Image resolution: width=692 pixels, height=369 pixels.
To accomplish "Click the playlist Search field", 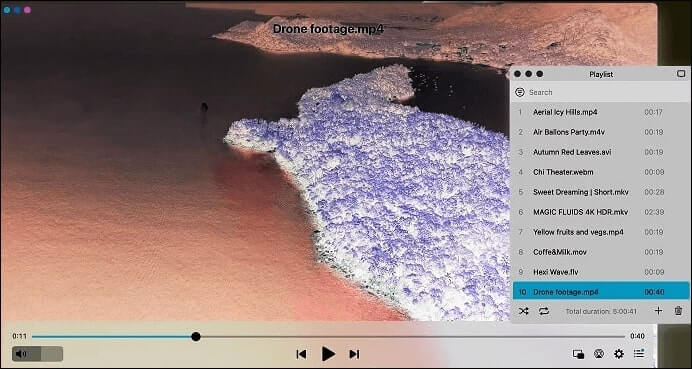I will (x=600, y=92).
